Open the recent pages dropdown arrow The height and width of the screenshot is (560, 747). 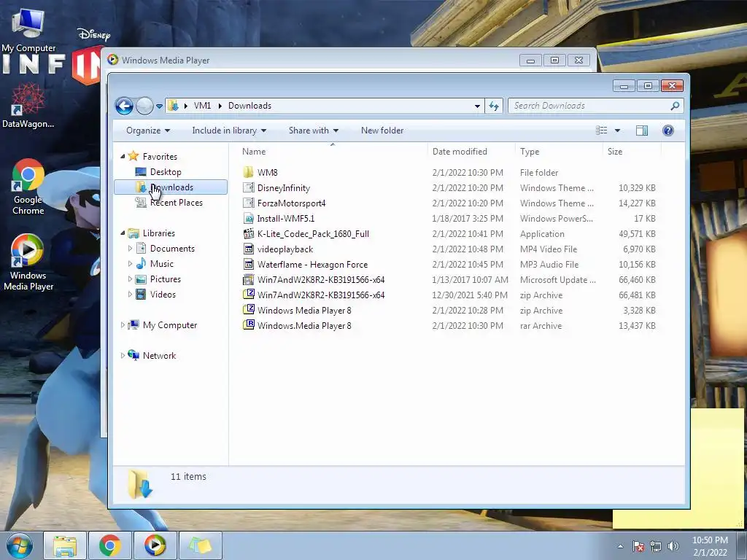pyautogui.click(x=160, y=106)
